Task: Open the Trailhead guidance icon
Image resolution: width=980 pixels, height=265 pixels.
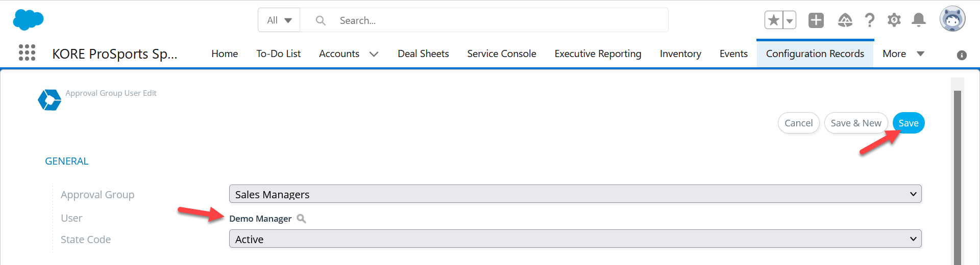Action: click(x=845, y=20)
